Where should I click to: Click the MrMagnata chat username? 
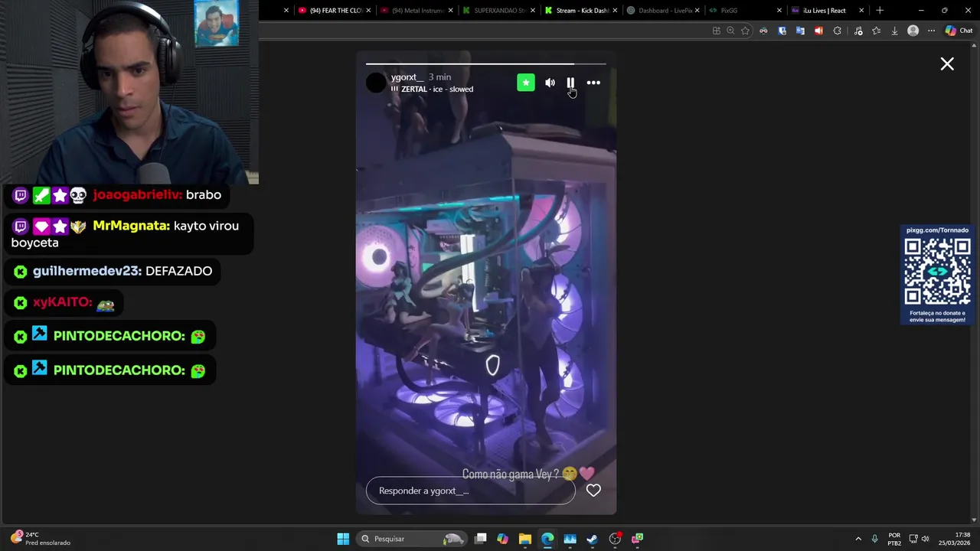click(131, 226)
